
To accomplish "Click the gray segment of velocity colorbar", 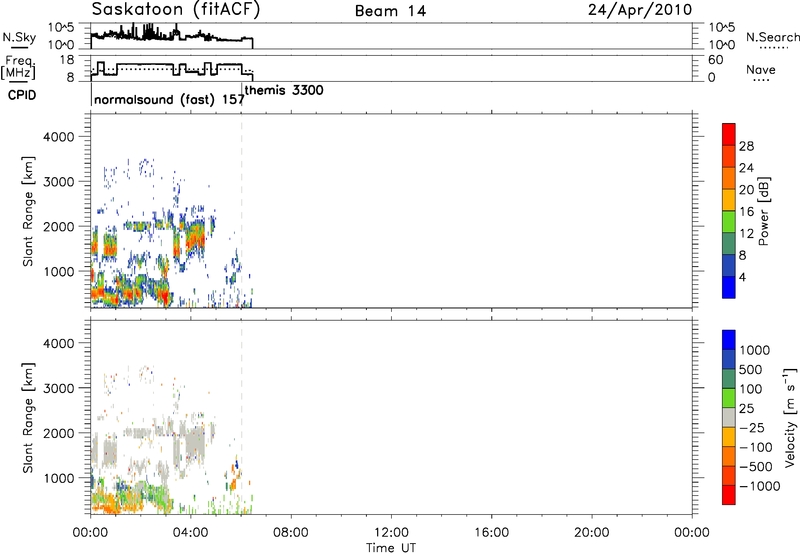I will point(729,417).
